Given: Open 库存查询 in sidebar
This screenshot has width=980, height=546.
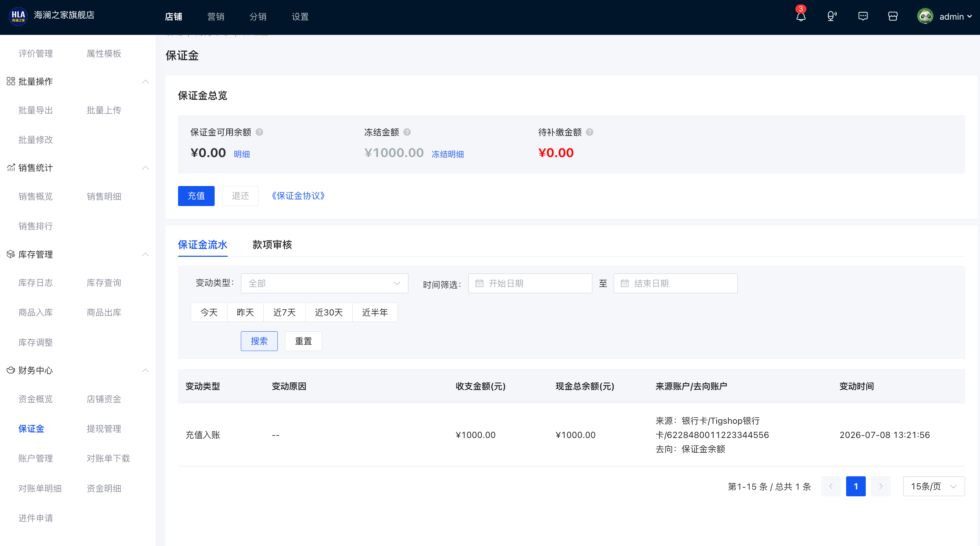Looking at the screenshot, I should point(104,283).
